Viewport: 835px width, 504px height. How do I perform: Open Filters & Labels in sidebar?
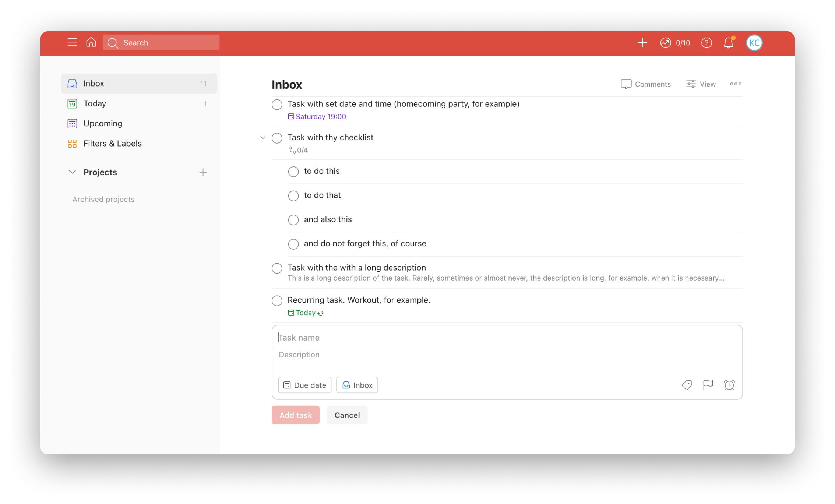pyautogui.click(x=139, y=144)
